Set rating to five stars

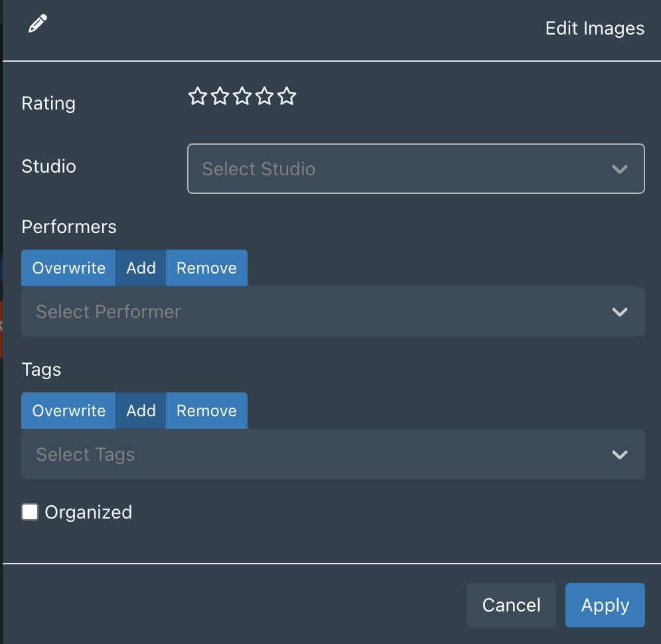pyautogui.click(x=286, y=96)
